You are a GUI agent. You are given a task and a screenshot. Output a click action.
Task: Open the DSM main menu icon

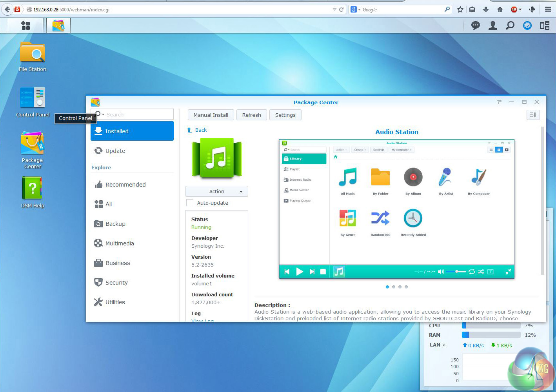click(x=25, y=25)
